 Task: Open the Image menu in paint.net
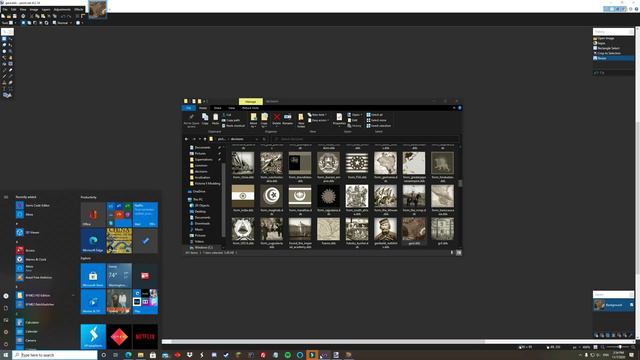34,9
